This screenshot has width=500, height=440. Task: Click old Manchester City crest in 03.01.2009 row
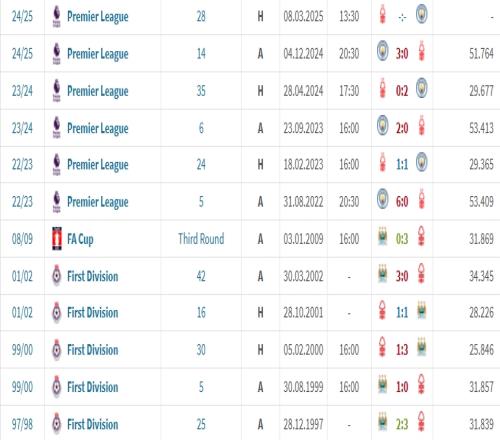tap(383, 236)
